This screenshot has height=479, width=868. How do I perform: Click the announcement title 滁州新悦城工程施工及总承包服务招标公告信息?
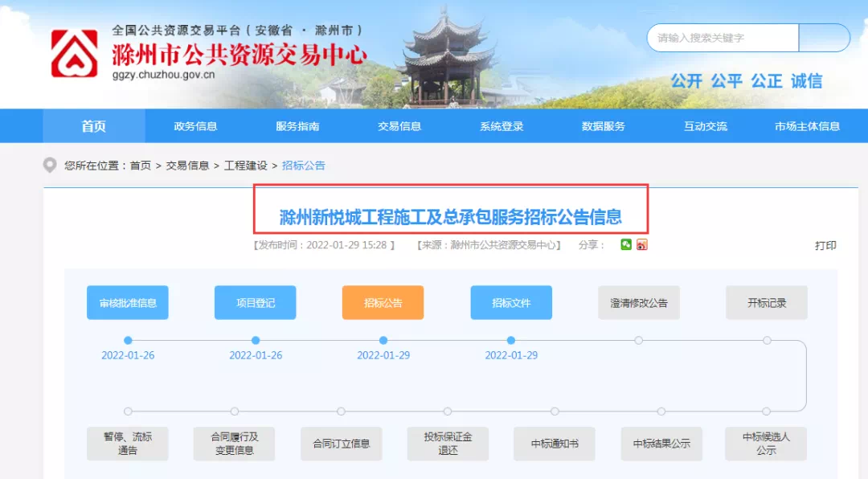click(451, 216)
